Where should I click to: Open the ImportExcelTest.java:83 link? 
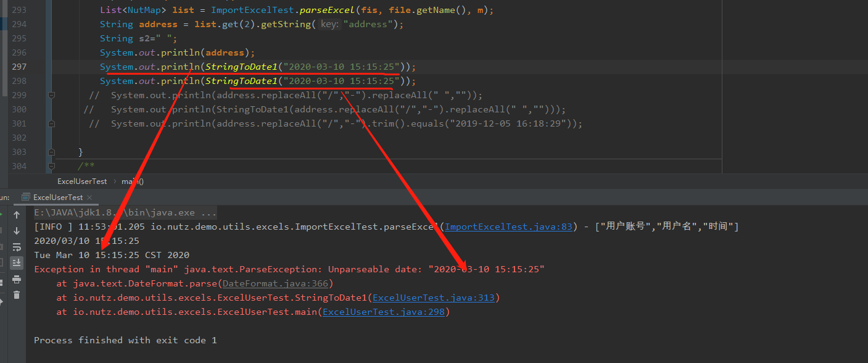[509, 227]
